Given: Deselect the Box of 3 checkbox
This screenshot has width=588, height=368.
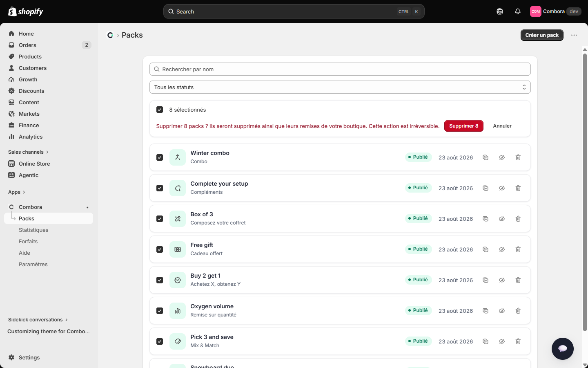Looking at the screenshot, I should 160,219.
